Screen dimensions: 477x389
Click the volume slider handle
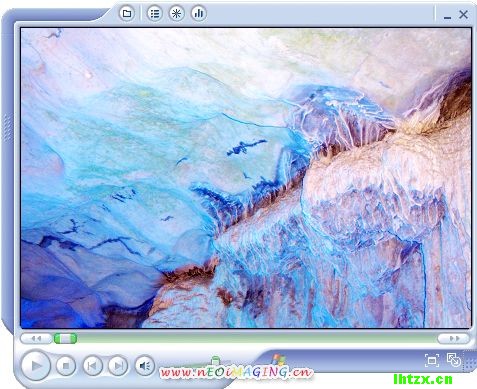click(x=216, y=361)
